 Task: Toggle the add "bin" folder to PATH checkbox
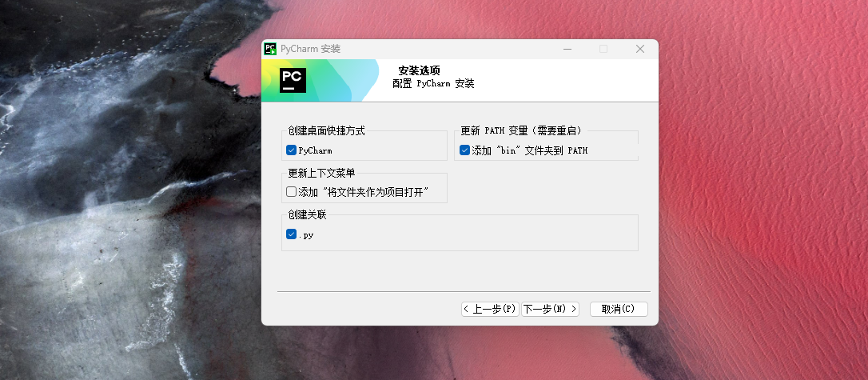pos(464,150)
